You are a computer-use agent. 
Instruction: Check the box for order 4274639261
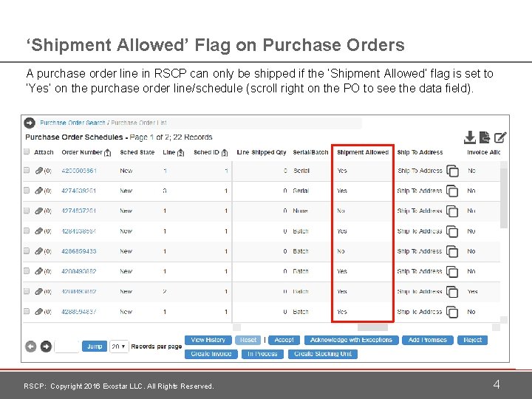click(x=27, y=191)
